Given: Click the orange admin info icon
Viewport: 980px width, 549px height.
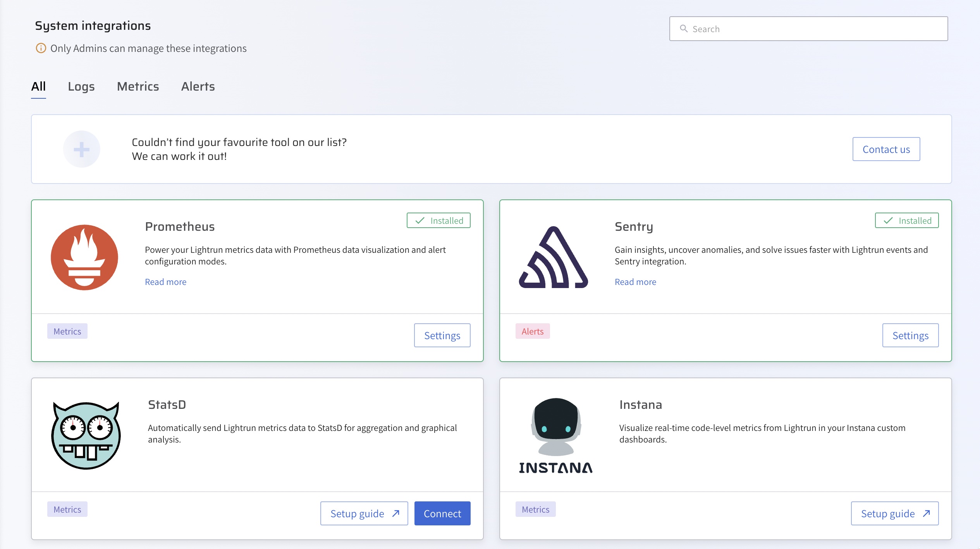Looking at the screenshot, I should (x=41, y=48).
